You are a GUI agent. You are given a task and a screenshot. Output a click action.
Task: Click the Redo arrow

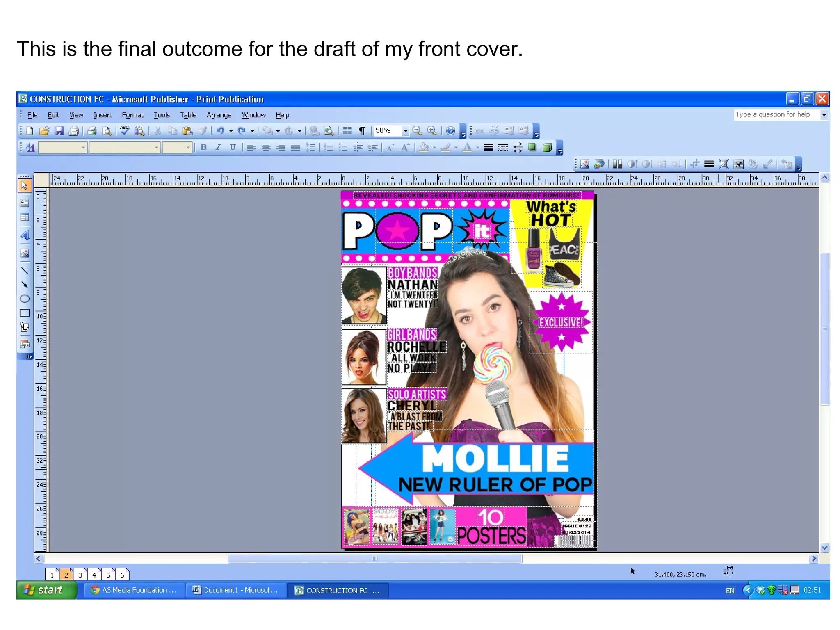242,131
